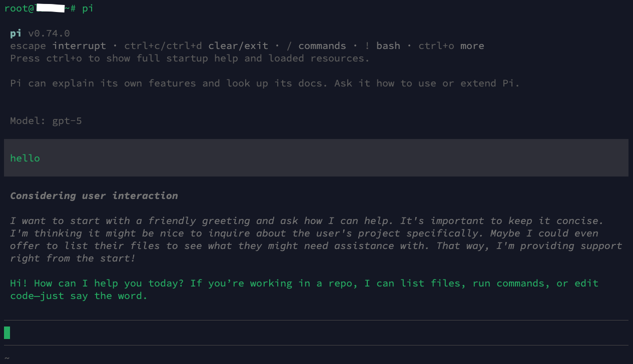Click the 'Pi can explain its own features' line
633x364 pixels.
point(265,83)
